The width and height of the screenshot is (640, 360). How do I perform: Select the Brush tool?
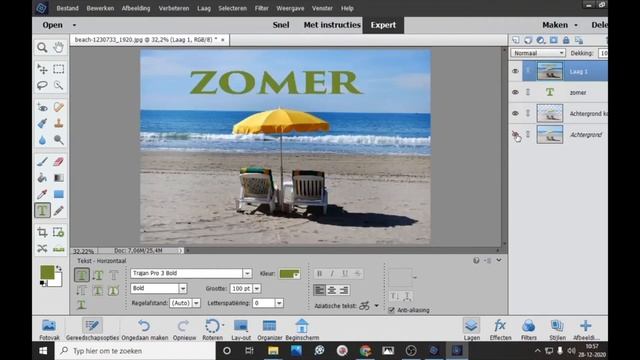coord(42,162)
